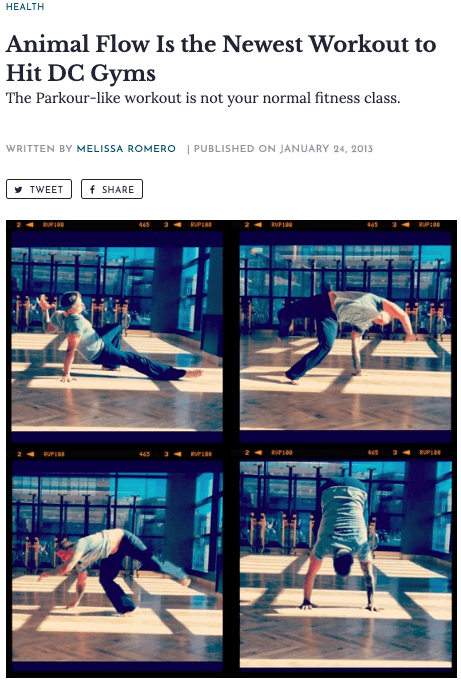Click the PUBLISHED ON label
The width and height of the screenshot is (461, 682).
tap(235, 149)
